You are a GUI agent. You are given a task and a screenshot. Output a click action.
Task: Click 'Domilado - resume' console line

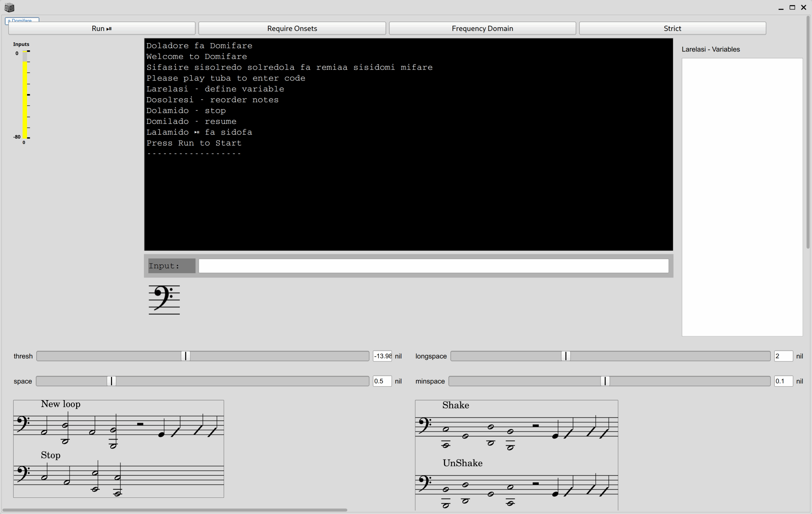tap(191, 121)
